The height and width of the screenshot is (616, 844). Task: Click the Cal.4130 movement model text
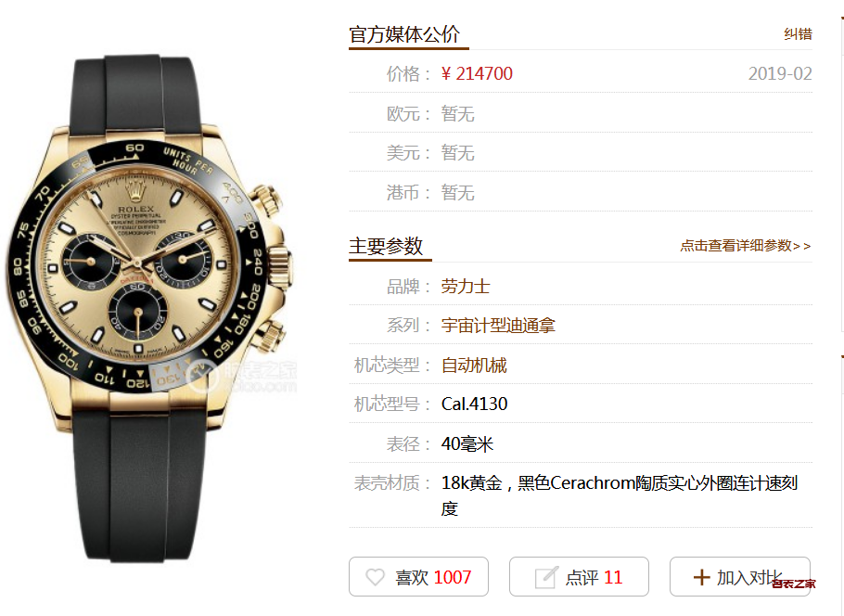[x=474, y=404]
